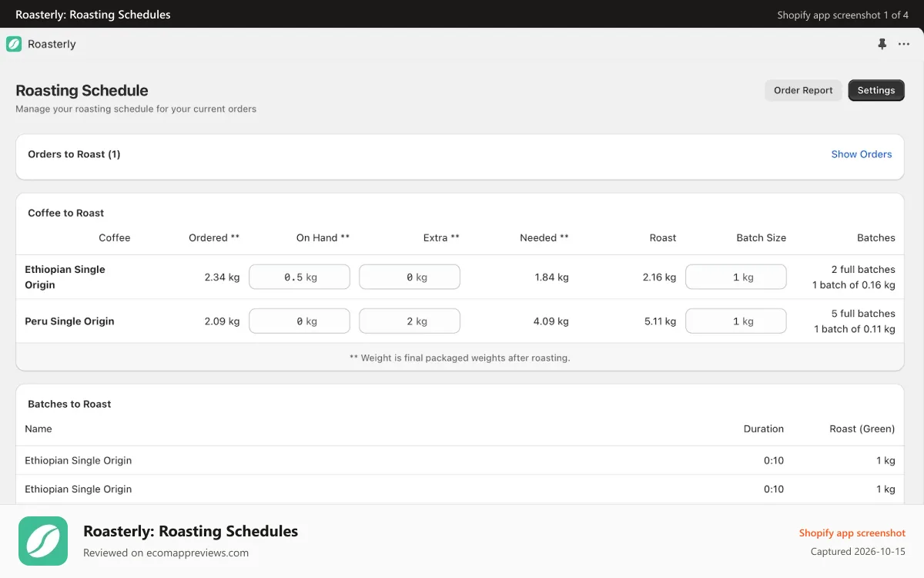Click the Coffee column header

point(115,237)
